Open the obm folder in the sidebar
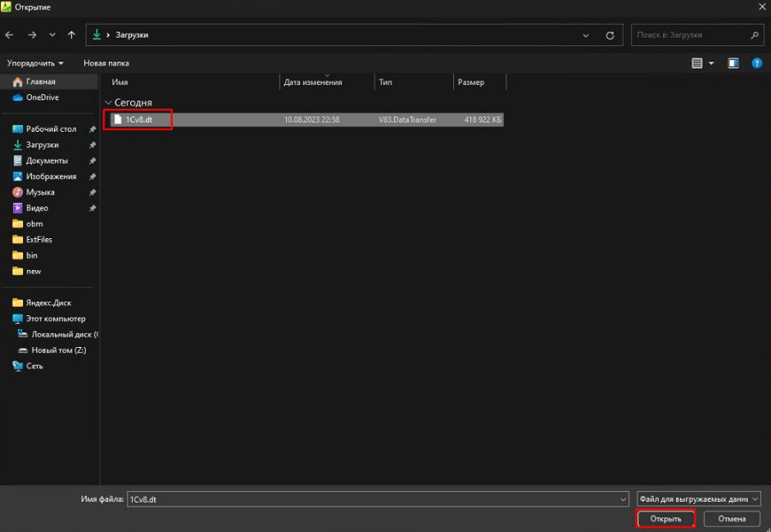The height and width of the screenshot is (532, 771). 34,224
